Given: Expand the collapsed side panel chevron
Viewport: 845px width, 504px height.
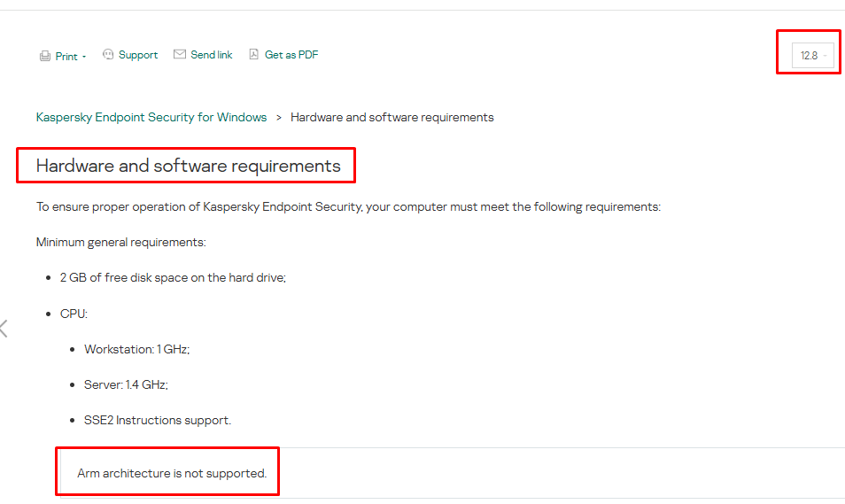Looking at the screenshot, I should 4,329.
